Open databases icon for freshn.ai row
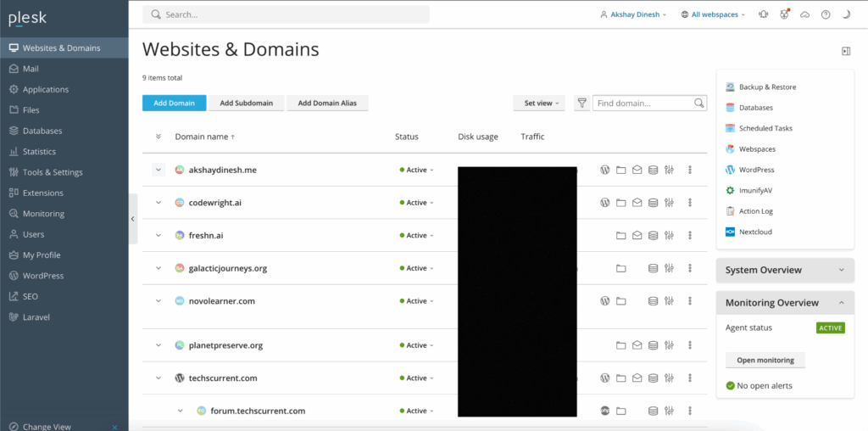The image size is (868, 431). [x=654, y=236]
